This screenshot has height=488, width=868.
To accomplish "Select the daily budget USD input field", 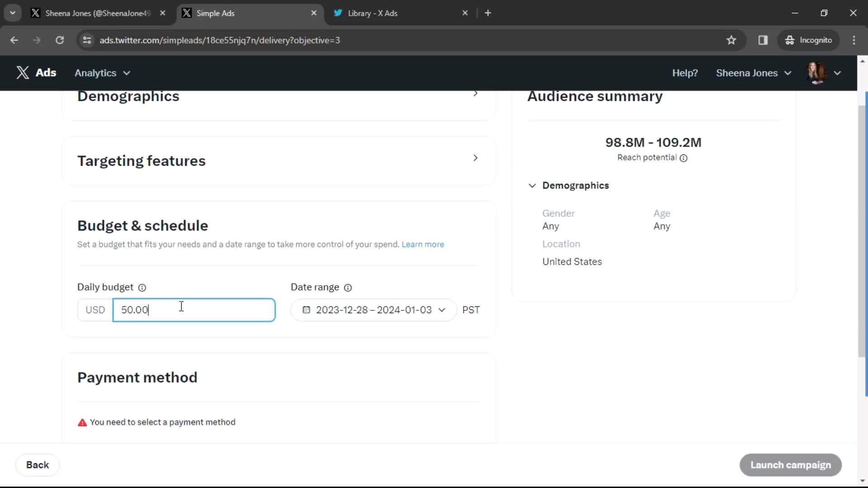I will (194, 310).
